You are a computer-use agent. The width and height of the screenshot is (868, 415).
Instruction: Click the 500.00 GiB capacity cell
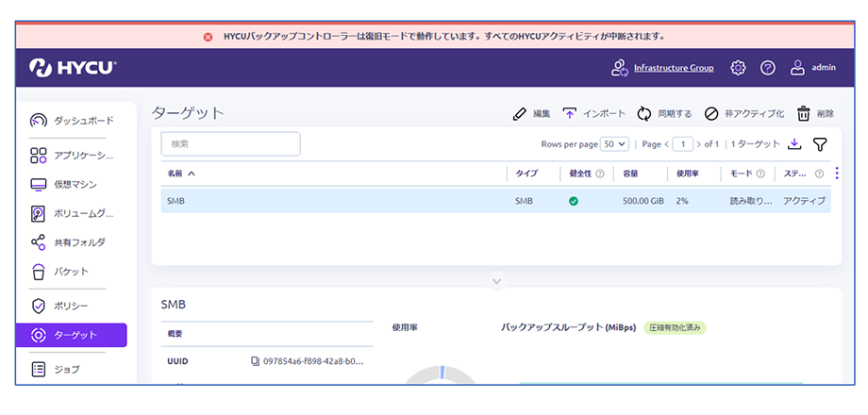(x=643, y=201)
